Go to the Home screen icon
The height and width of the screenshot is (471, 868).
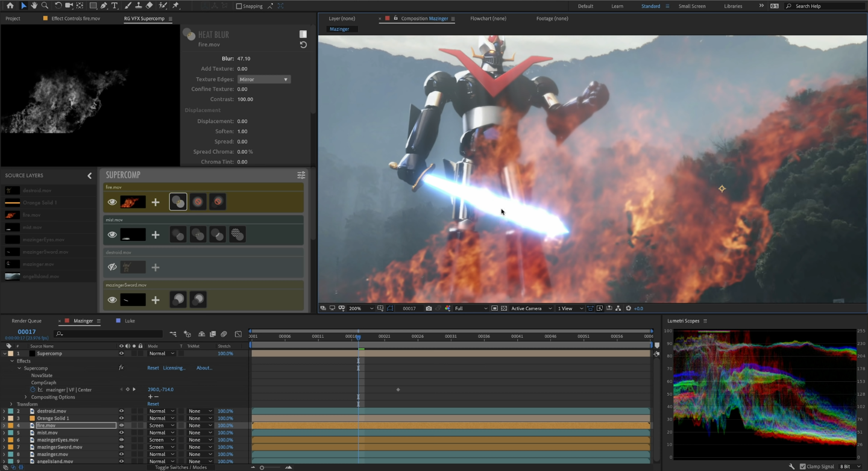pos(10,5)
